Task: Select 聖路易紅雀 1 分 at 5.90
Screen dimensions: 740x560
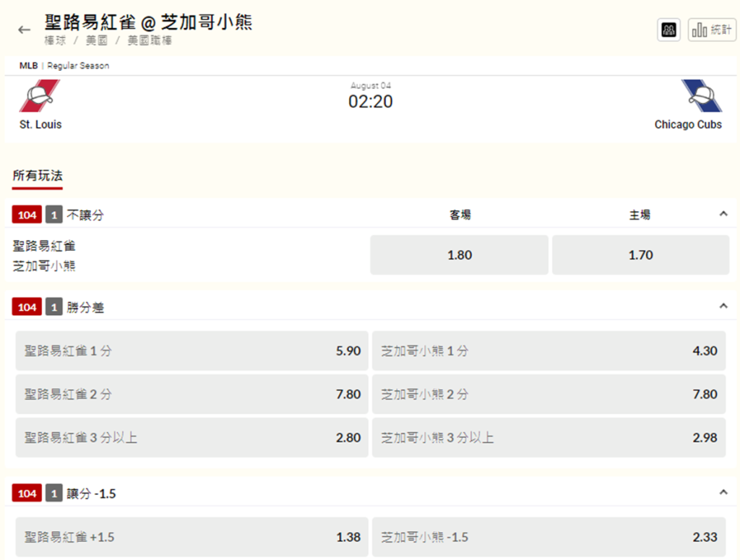Action: pyautogui.click(x=192, y=350)
